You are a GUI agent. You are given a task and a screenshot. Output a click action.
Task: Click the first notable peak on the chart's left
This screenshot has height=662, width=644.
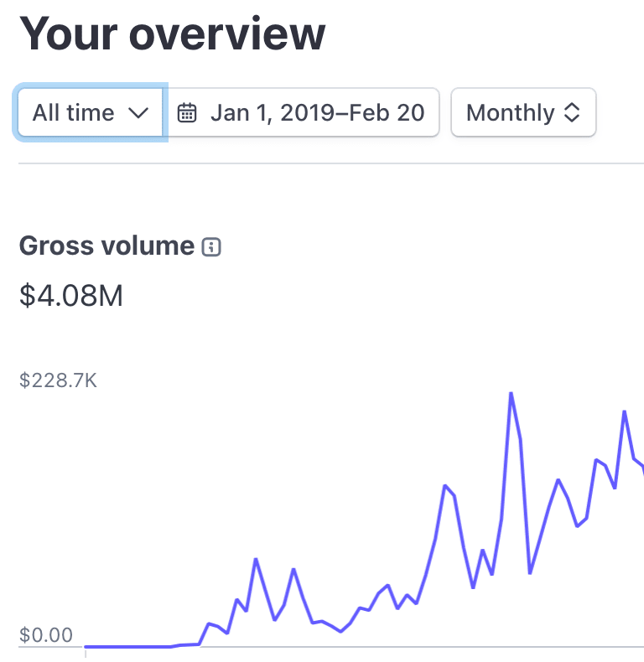tap(256, 559)
